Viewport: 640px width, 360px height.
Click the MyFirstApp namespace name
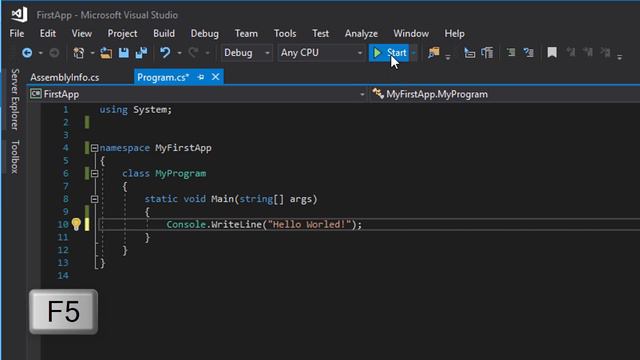coord(183,148)
